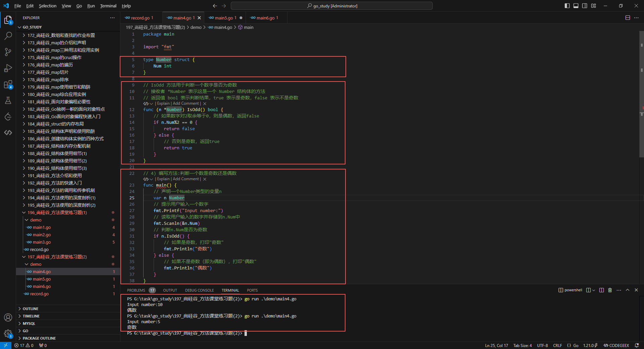Toggle Primary Side Bar visibility

tap(567, 6)
